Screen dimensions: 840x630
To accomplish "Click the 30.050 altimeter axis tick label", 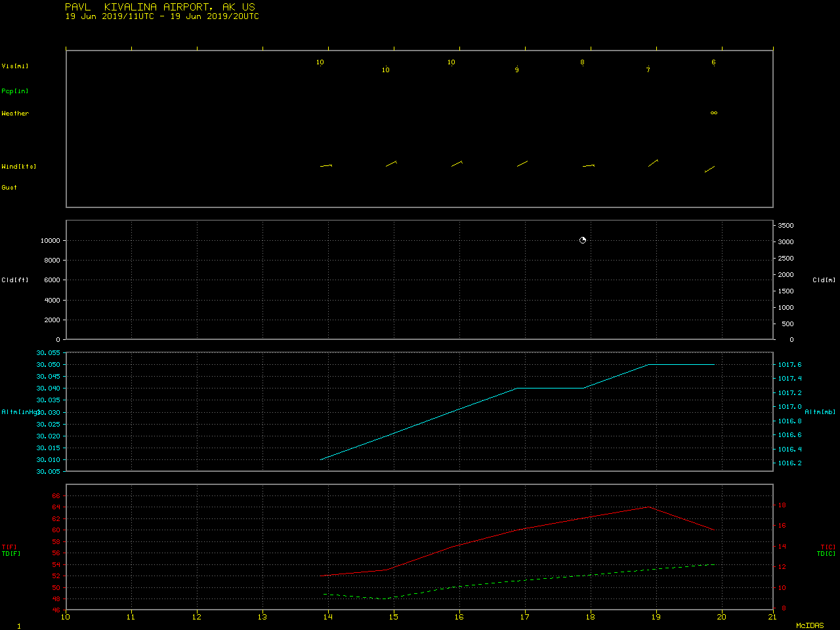I will click(x=49, y=364).
